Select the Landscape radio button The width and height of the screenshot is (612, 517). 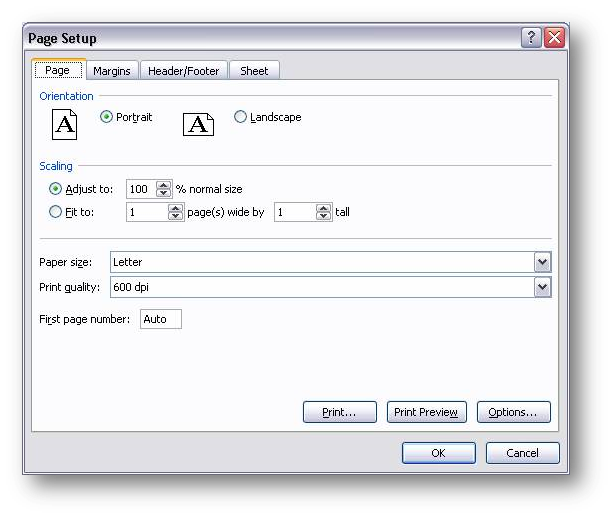(x=240, y=117)
